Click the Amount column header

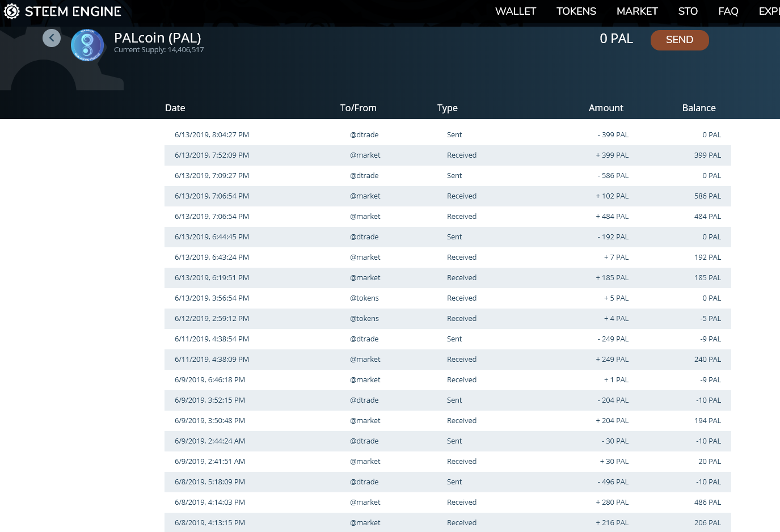click(x=606, y=108)
